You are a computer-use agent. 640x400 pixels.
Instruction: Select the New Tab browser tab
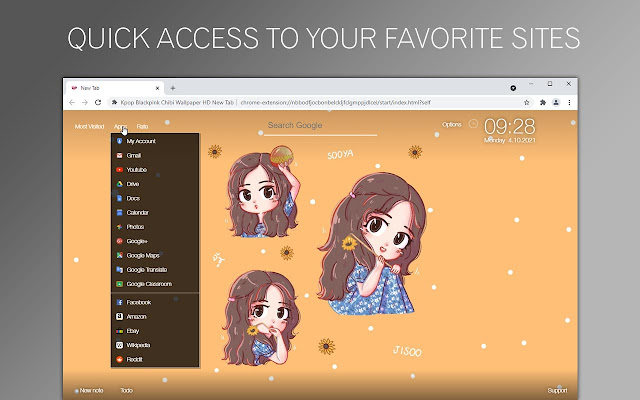coord(115,88)
